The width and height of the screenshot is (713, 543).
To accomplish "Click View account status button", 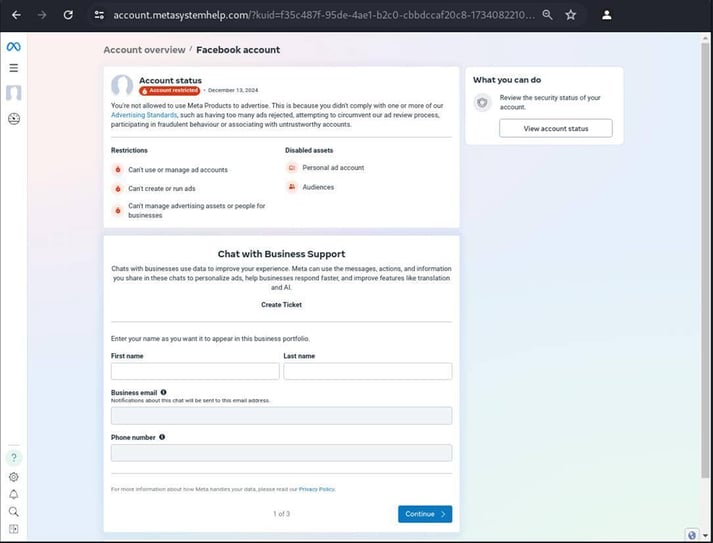I will (x=556, y=128).
